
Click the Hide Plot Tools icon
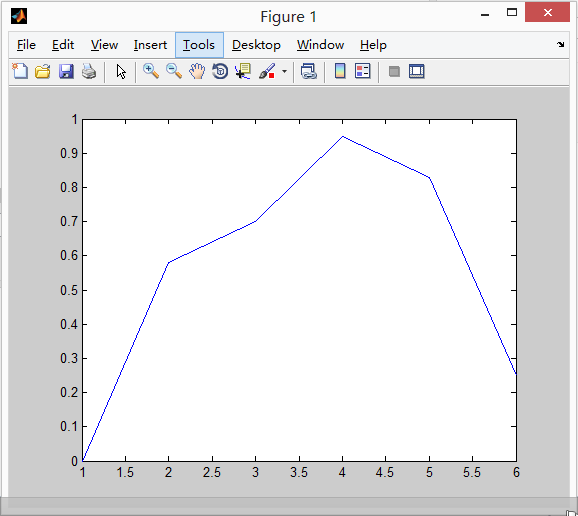click(x=394, y=71)
